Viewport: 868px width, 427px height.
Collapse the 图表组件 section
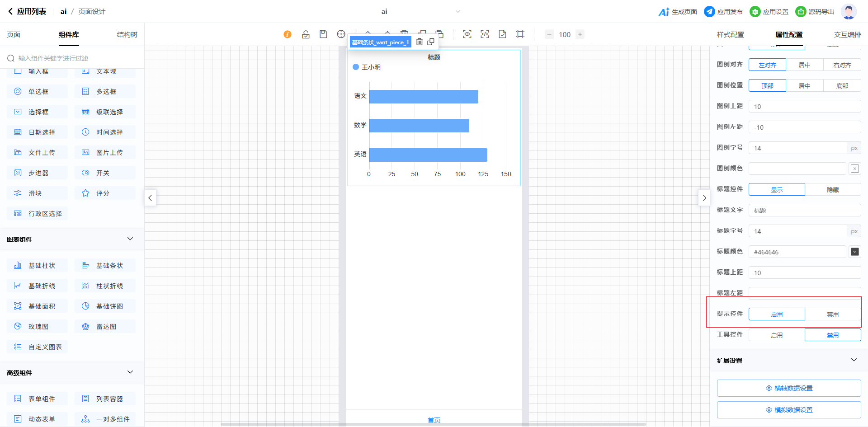(x=130, y=239)
